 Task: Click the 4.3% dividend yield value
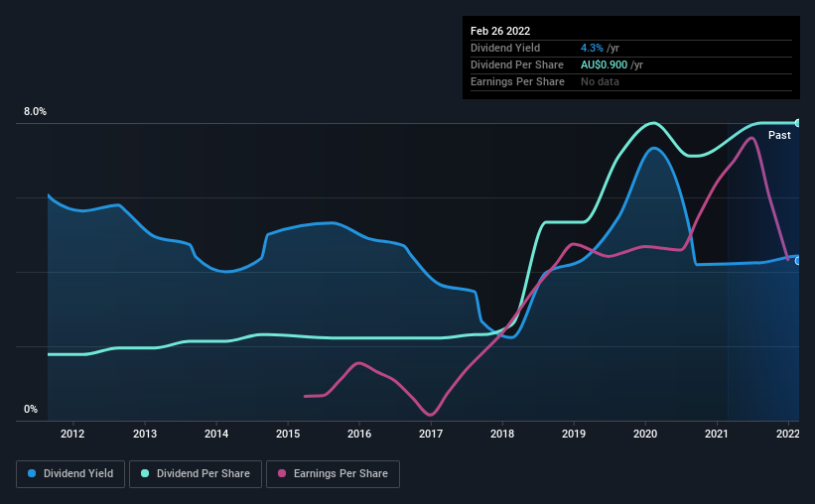tap(592, 48)
